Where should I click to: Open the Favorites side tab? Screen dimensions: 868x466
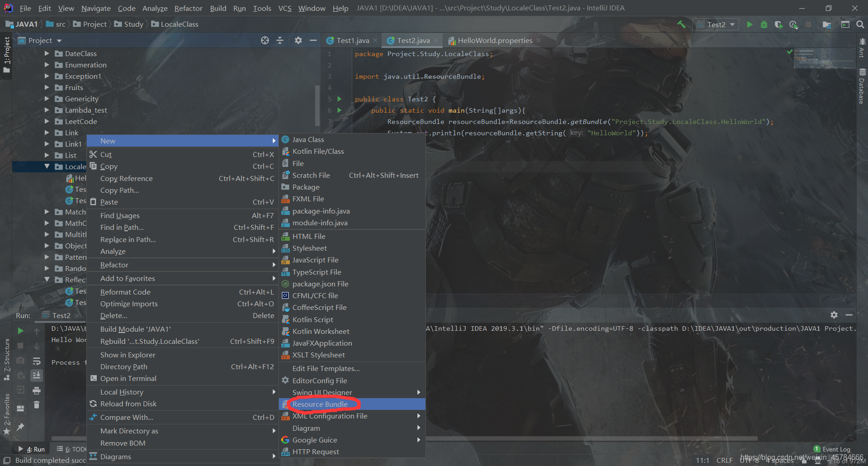6,414
